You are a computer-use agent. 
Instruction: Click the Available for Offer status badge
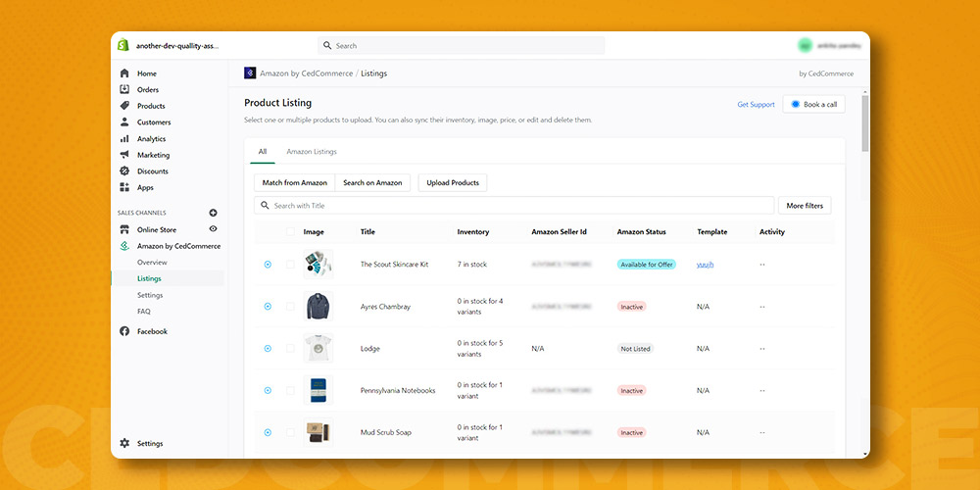tap(646, 265)
